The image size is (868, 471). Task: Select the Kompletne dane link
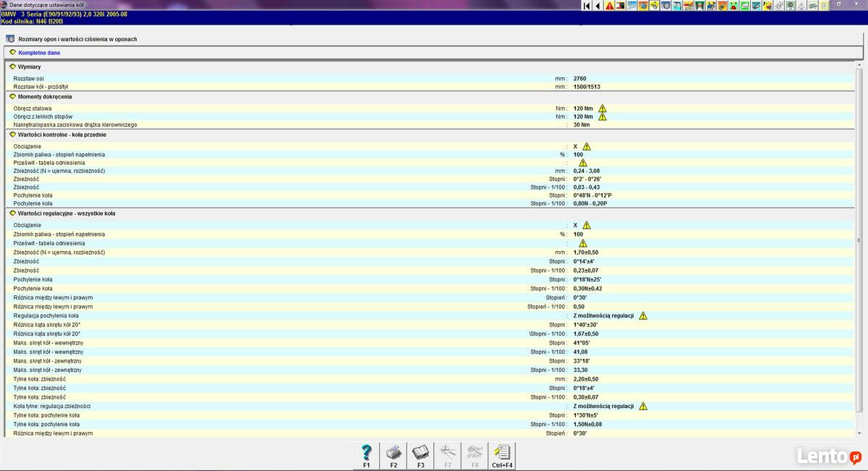[39, 53]
